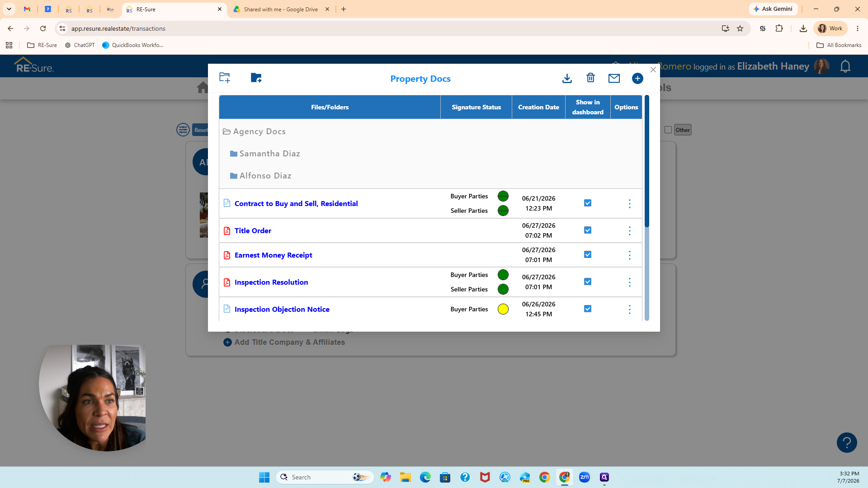Open options menu for Title Order
Screen dimensions: 868x488
(x=629, y=231)
